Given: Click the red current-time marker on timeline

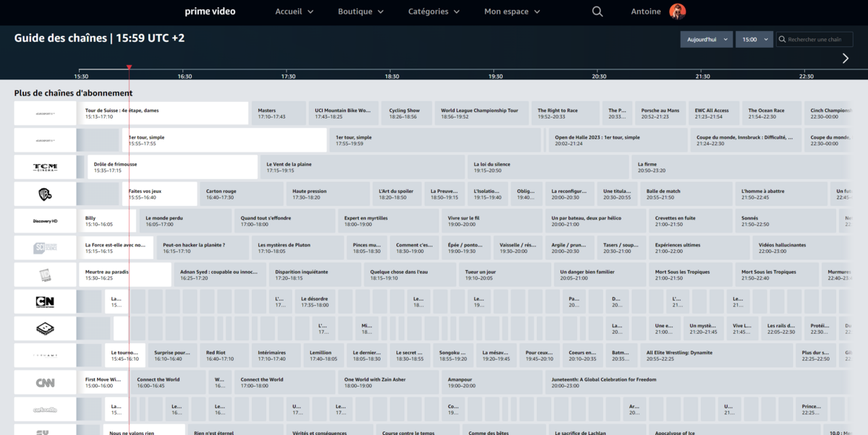Looking at the screenshot, I should point(129,67).
